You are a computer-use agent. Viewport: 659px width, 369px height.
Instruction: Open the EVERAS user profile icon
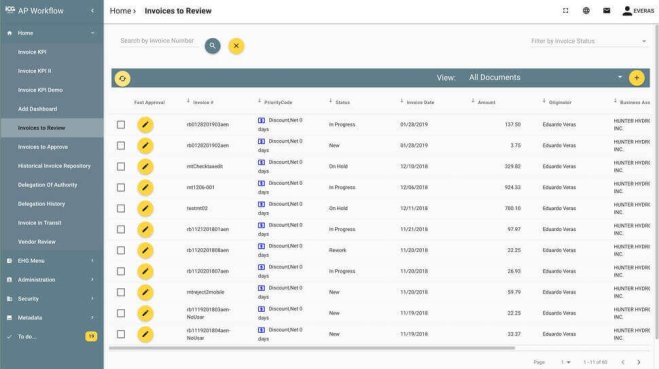627,11
